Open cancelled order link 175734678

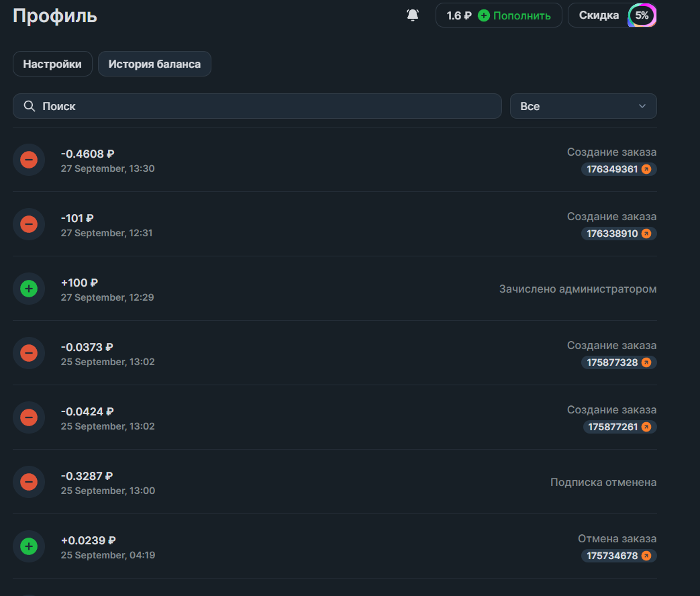pos(612,556)
